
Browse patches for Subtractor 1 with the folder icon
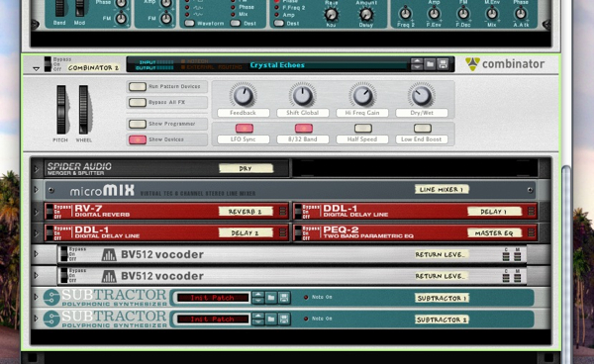pos(271,298)
